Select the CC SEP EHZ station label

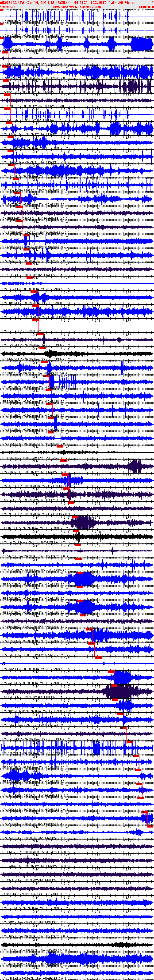[x=35, y=374]
